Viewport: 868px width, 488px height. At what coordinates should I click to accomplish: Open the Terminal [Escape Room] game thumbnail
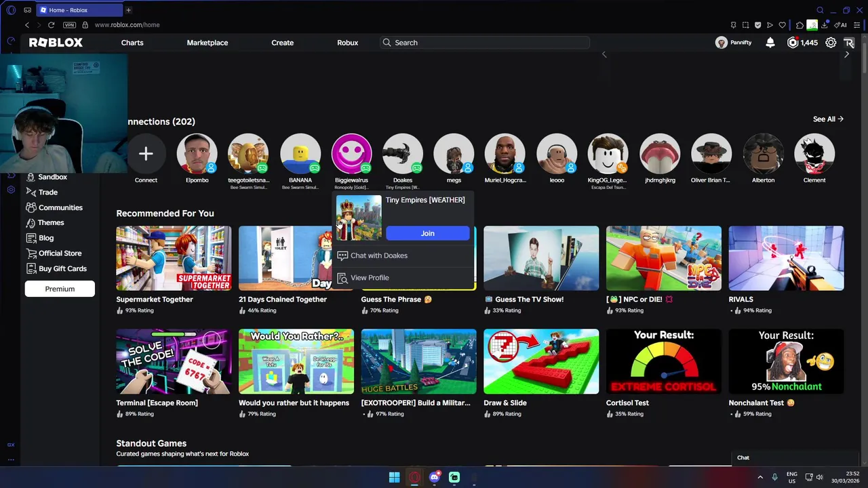[x=174, y=361]
